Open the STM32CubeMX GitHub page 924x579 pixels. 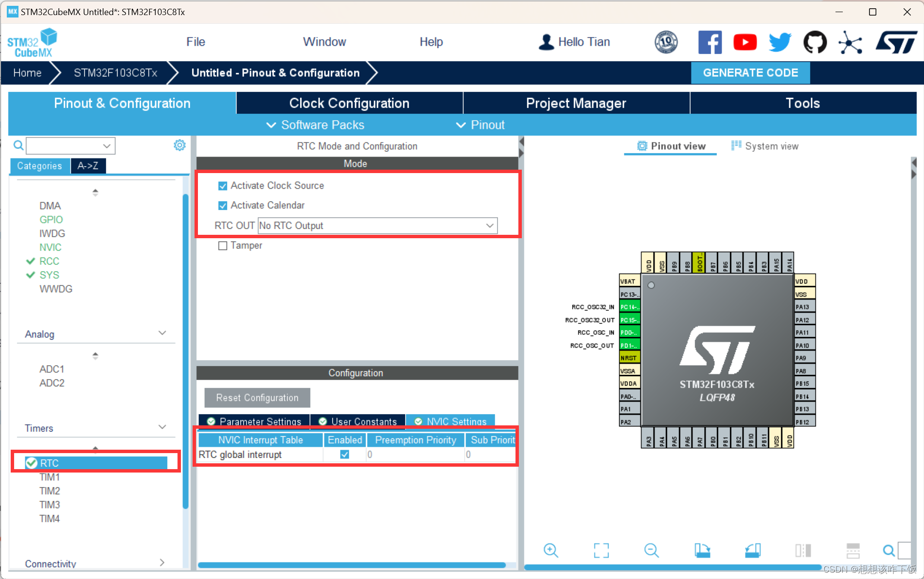(815, 42)
